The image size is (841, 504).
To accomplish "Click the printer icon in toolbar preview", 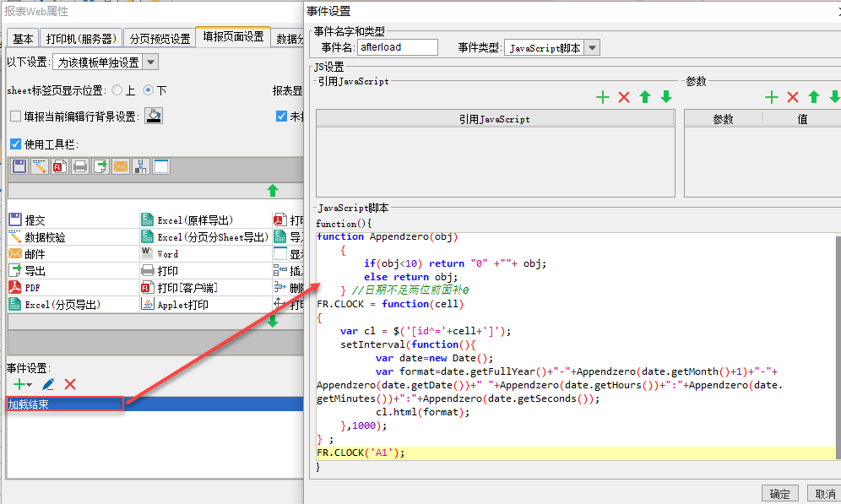I will tap(80, 166).
